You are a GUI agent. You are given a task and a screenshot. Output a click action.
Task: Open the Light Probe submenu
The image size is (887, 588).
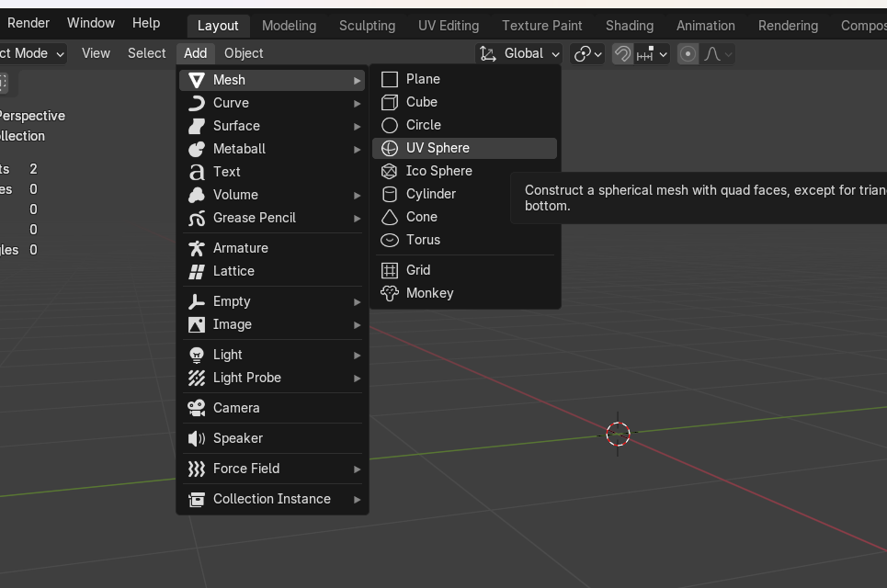272,378
